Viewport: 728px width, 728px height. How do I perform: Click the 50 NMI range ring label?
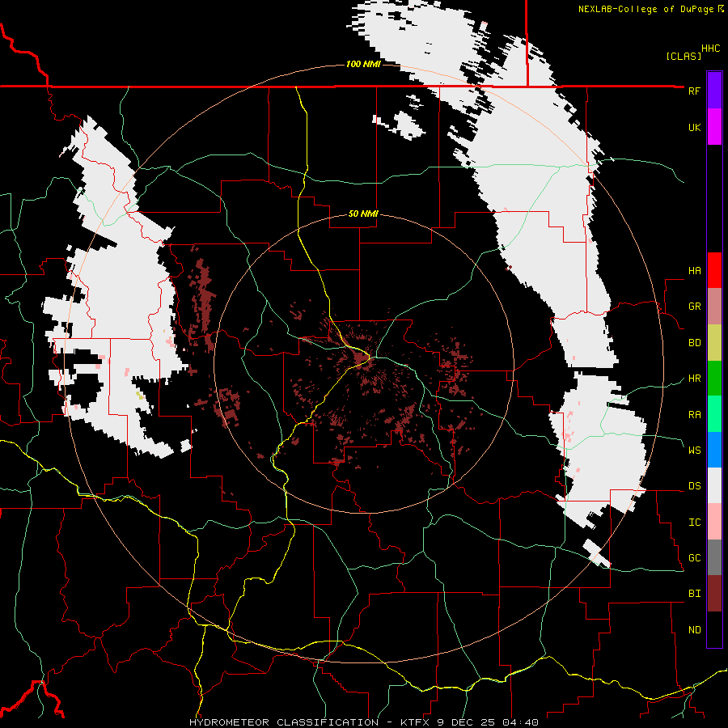pyautogui.click(x=363, y=214)
